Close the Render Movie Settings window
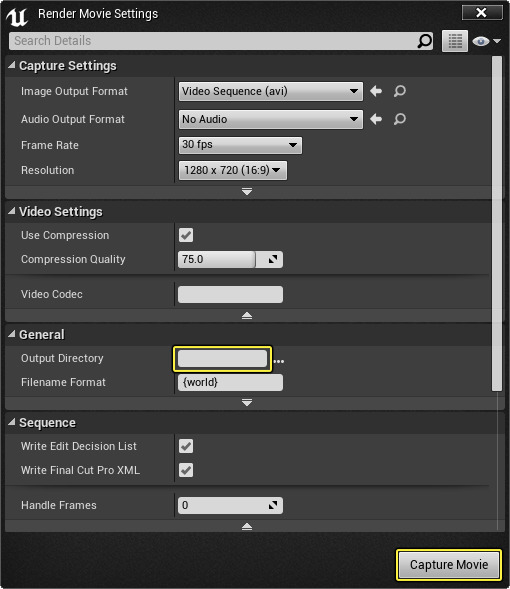The height and width of the screenshot is (589, 510). pos(482,13)
